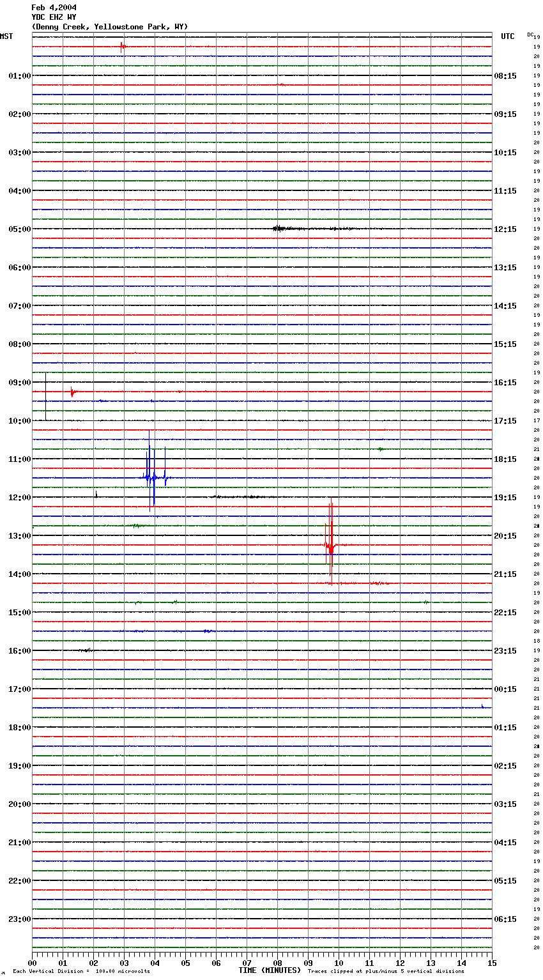The height and width of the screenshot is (980, 543).
Task: Click the '17:15' UTC time label
Action: [505, 421]
